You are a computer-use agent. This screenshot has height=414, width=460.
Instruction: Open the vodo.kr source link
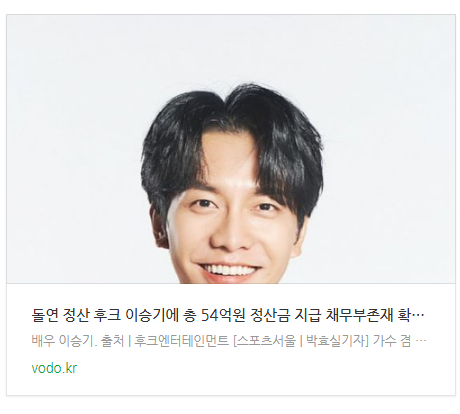(x=54, y=368)
